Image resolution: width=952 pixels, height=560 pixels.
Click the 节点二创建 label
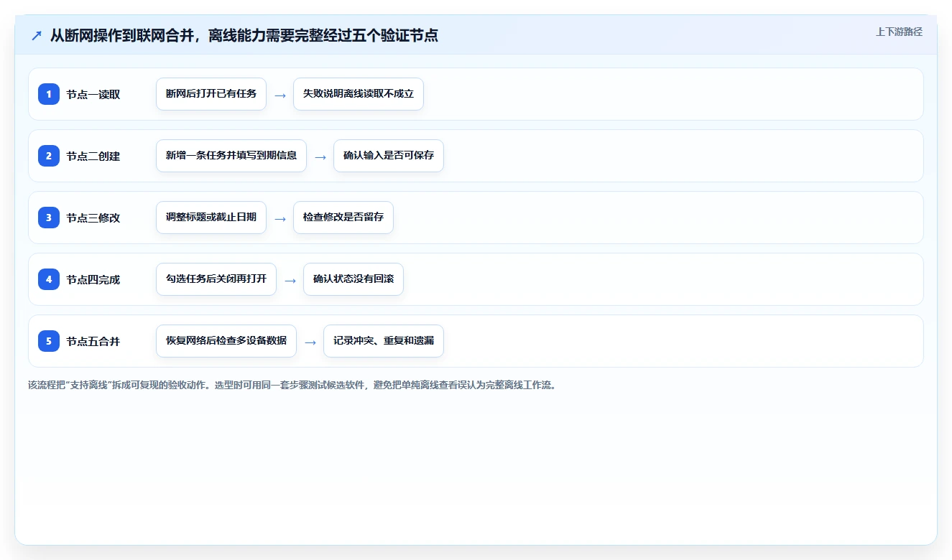pyautogui.click(x=93, y=157)
